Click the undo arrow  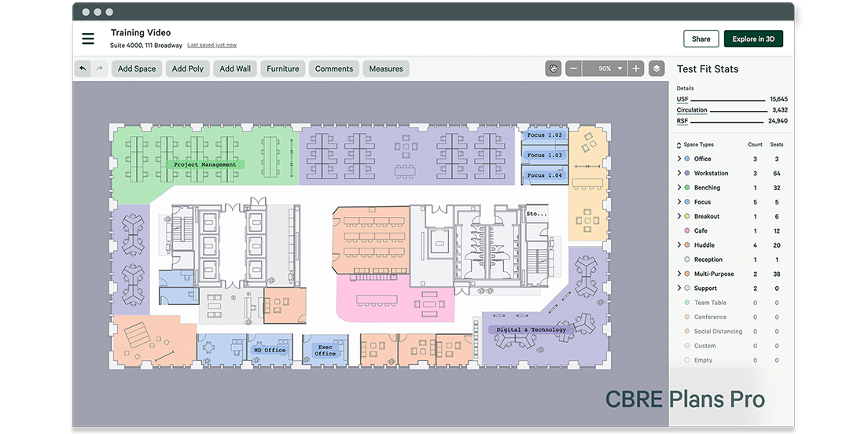tap(83, 69)
